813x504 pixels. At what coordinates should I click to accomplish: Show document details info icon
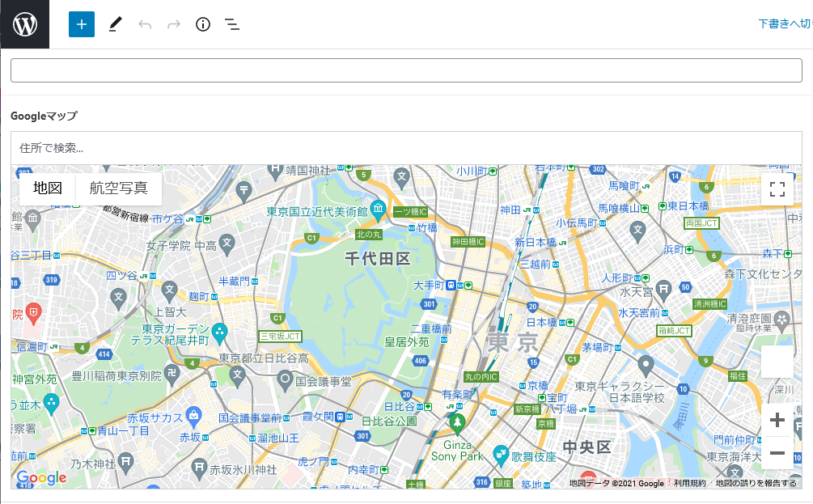pos(203,24)
